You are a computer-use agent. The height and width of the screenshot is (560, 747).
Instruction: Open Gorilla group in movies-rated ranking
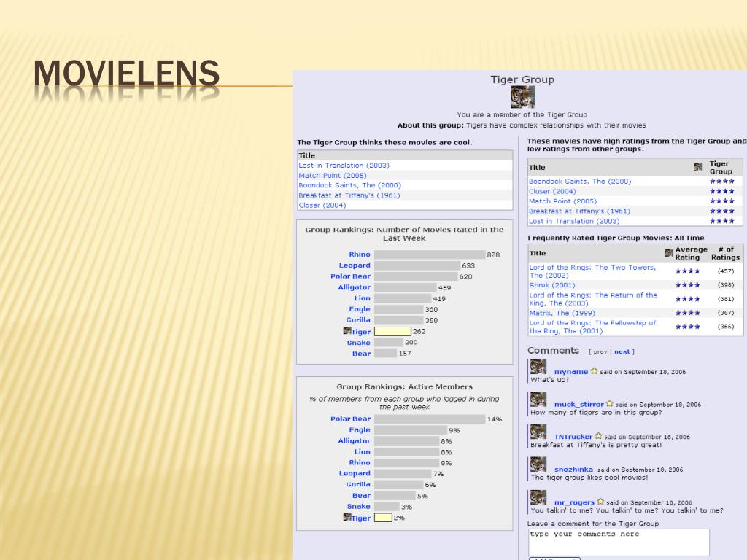click(x=357, y=320)
